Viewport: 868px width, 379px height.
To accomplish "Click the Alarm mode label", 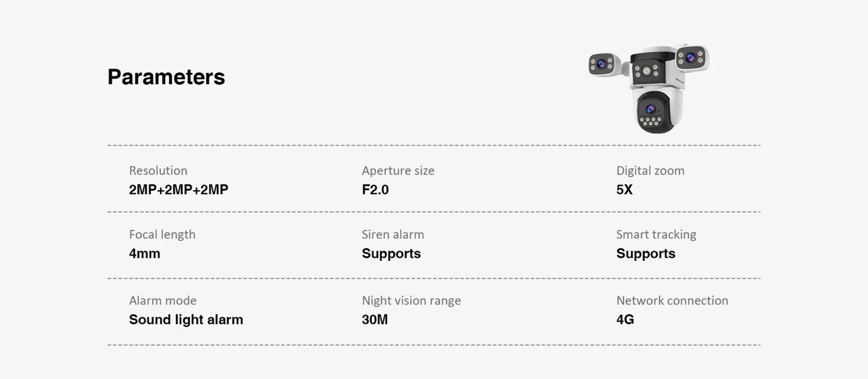I will pos(163,300).
